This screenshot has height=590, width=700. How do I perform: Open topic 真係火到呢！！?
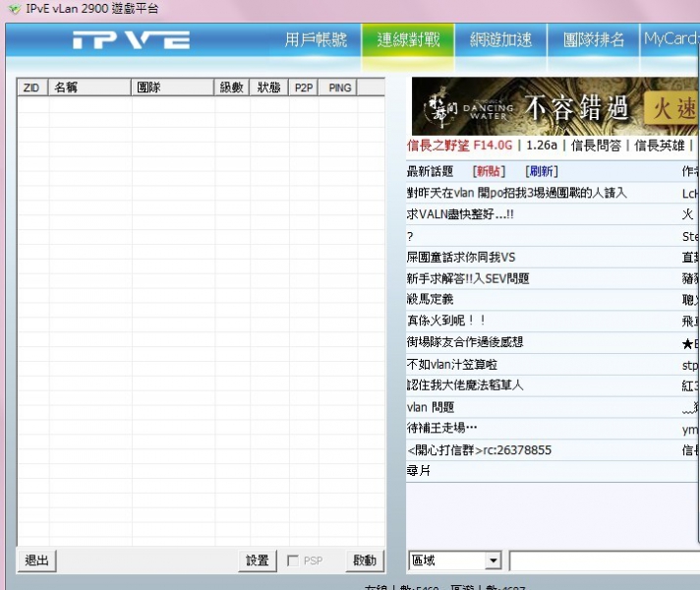pyautogui.click(x=446, y=321)
